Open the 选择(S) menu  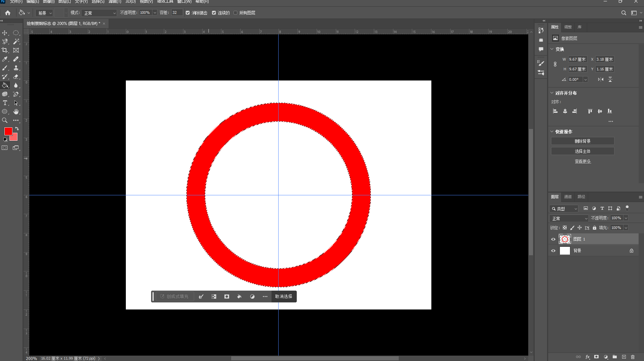click(x=98, y=2)
